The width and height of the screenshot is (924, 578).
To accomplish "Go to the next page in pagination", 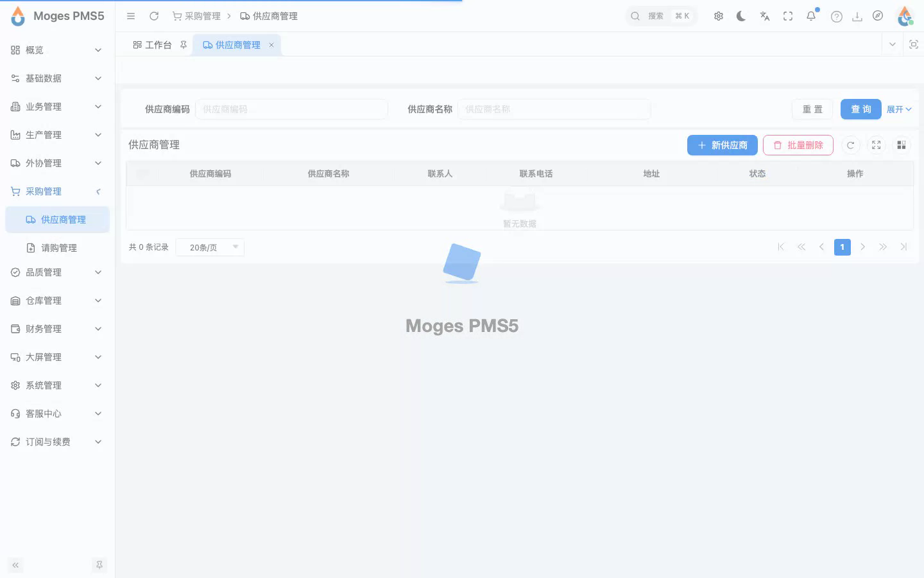I will 863,247.
